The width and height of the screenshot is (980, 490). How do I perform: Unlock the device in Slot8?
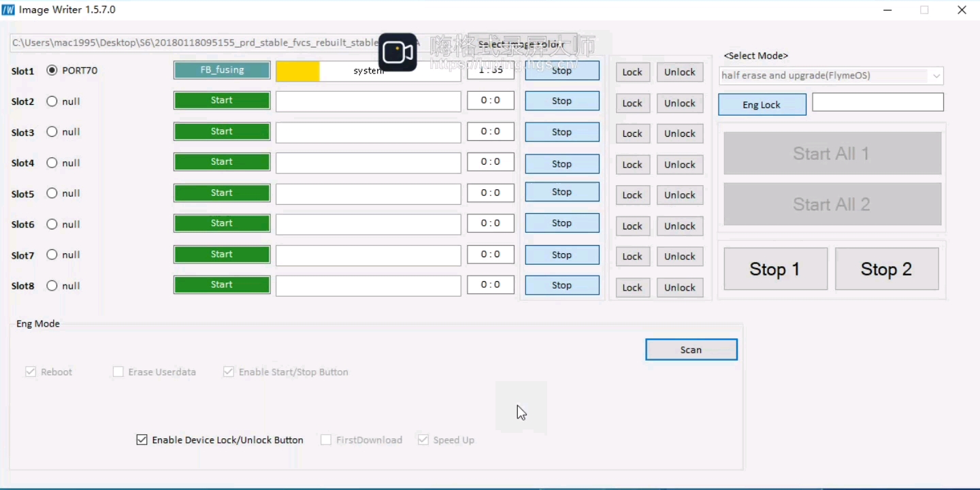tap(680, 288)
